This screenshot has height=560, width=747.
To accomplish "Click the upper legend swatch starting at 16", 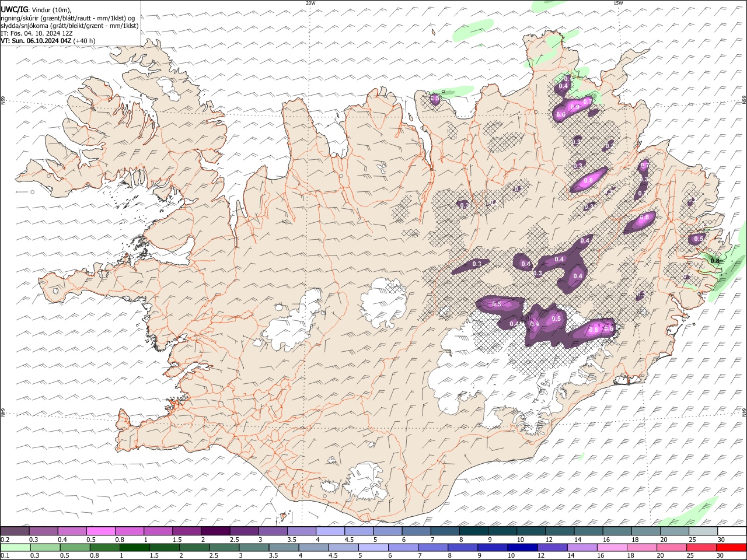I will (x=616, y=531).
